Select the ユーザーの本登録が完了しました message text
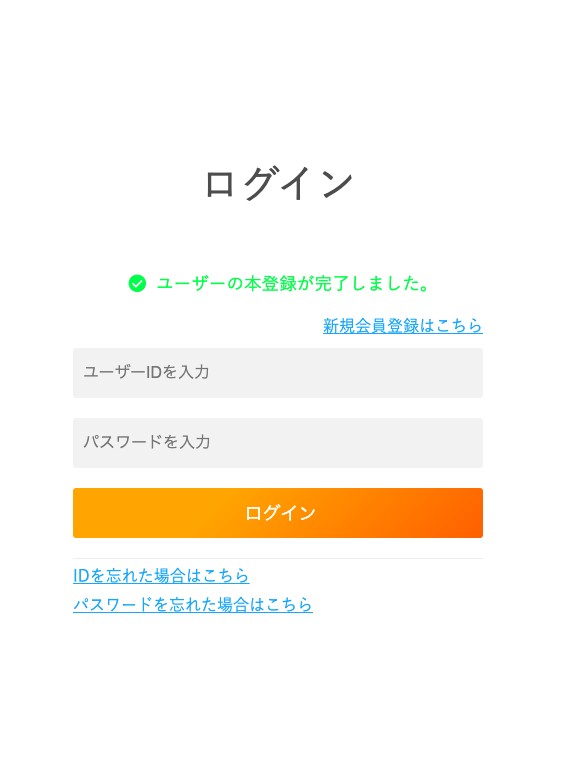Viewport: 561px width, 757px height. (x=293, y=283)
